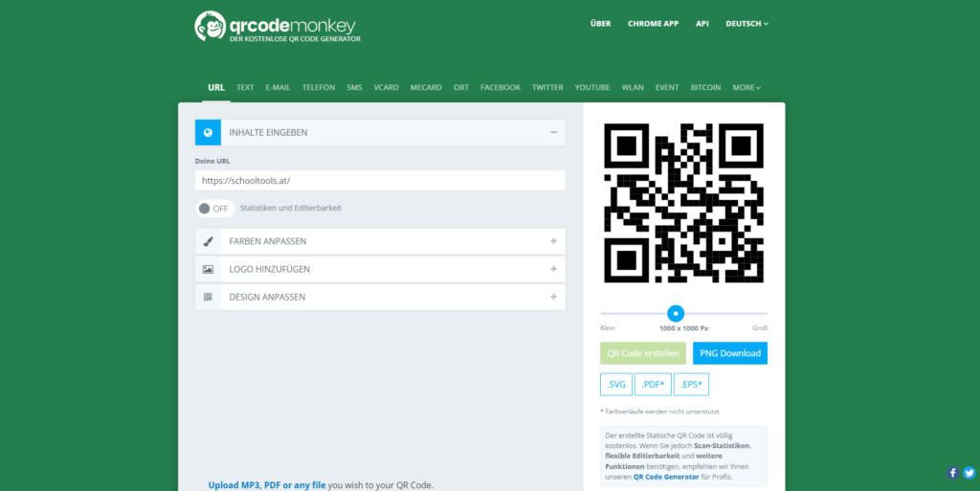The image size is (980, 491).
Task: Download the QR code as .EPS
Action: (691, 384)
